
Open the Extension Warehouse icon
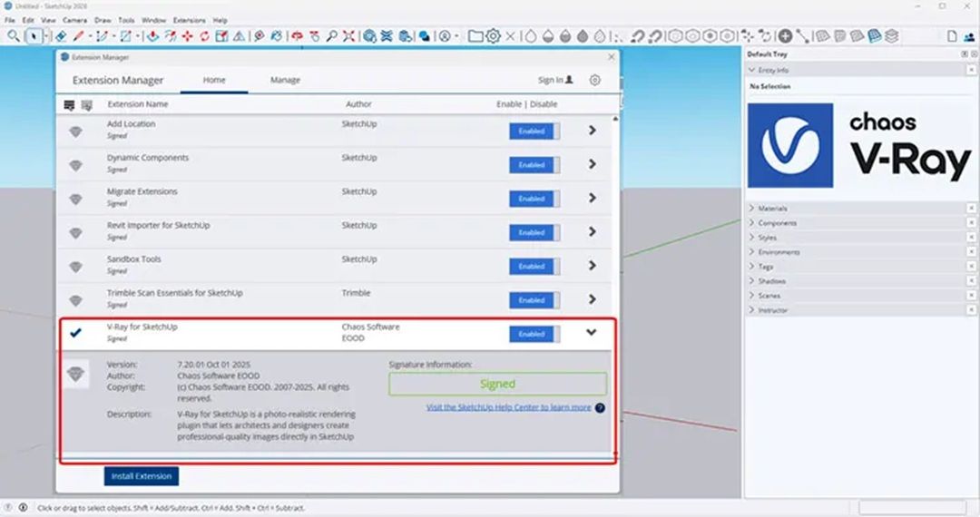pos(387,36)
